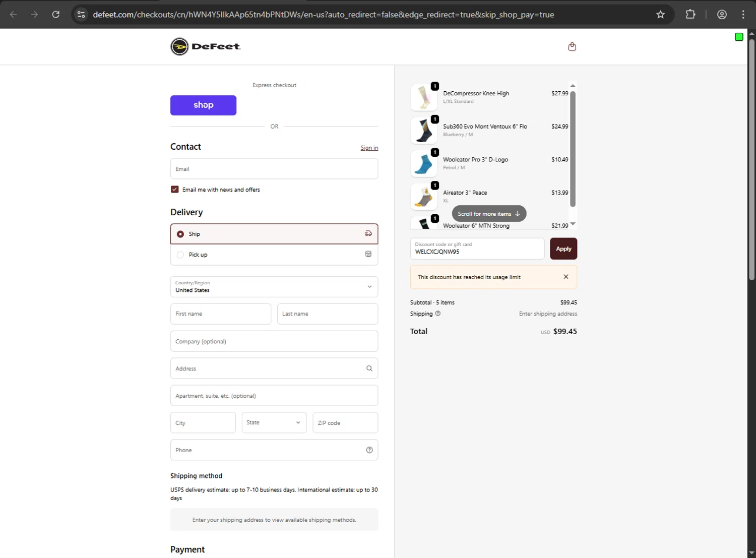
Task: Click the page vertical scrollbar
Action: (x=751, y=159)
